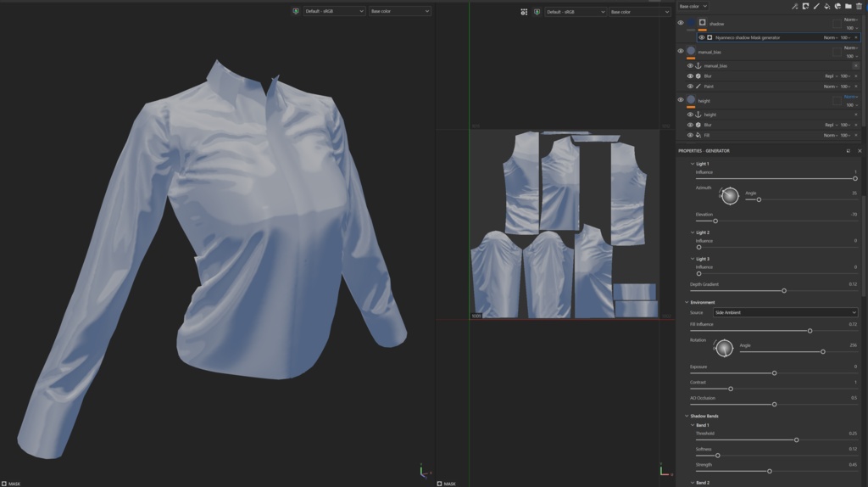Remove the manual_bias anchor with its X

coord(856,65)
